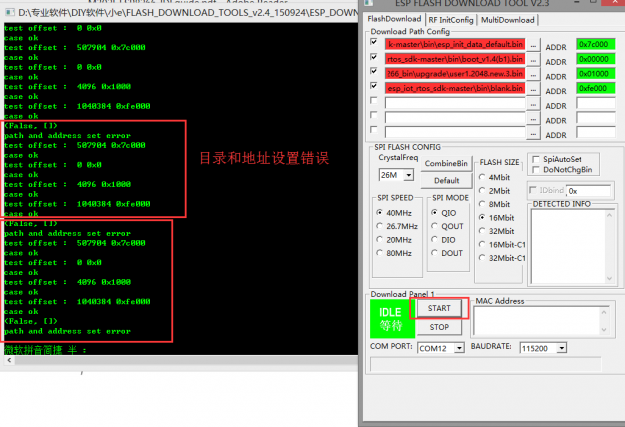Screen dimensions: 625x427
Task: Select QOUT SPI mode
Action: (x=447, y=226)
